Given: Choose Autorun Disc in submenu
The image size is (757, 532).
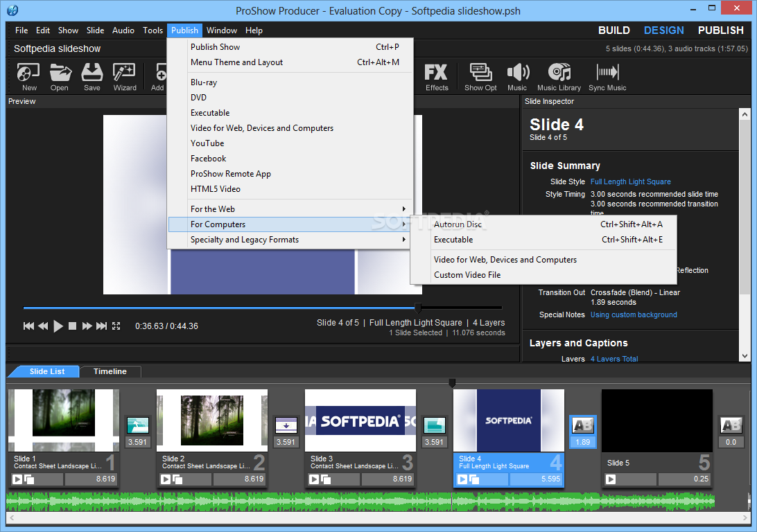Looking at the screenshot, I should tap(543, 224).
